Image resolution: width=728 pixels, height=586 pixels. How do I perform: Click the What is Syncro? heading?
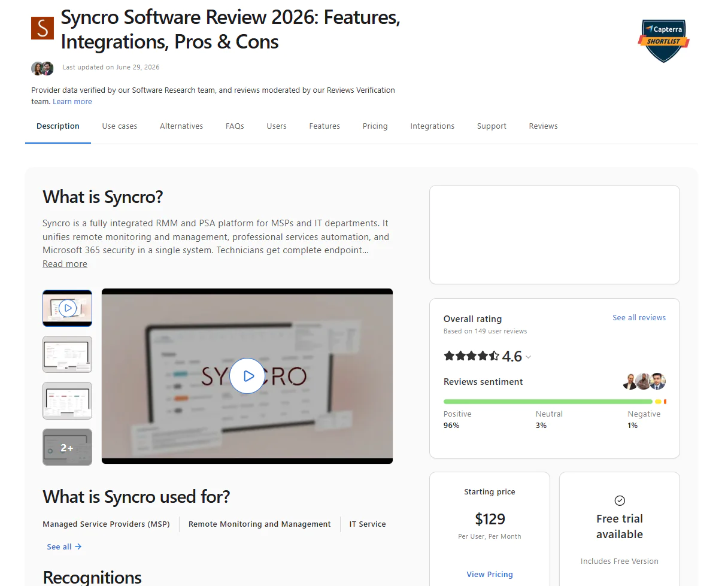(x=103, y=197)
